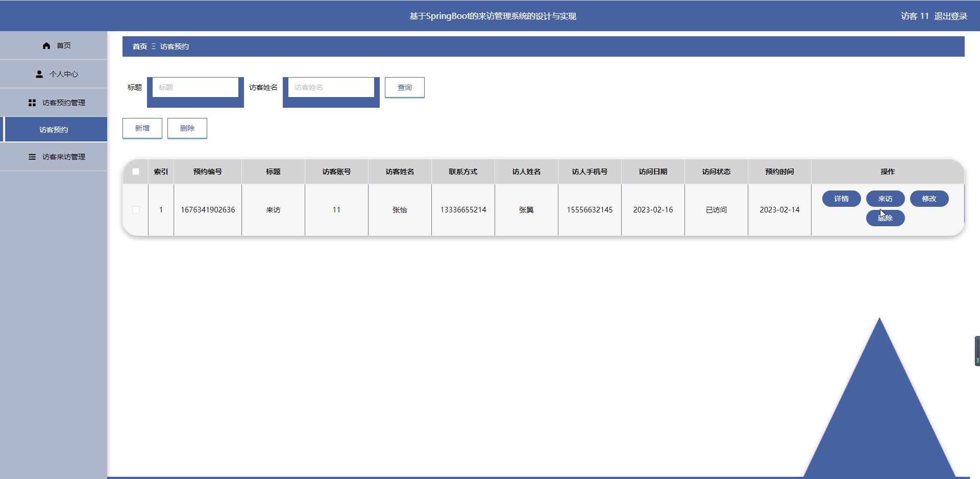Click the 访问日期 column header
Viewport: 980px width, 479px height.
tap(653, 172)
